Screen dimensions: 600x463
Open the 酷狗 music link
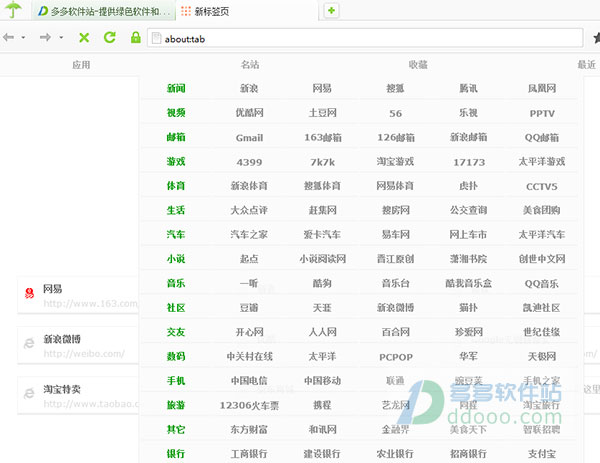click(322, 283)
